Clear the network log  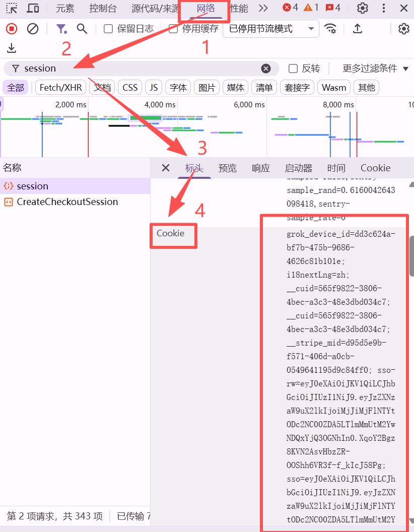pos(33,29)
